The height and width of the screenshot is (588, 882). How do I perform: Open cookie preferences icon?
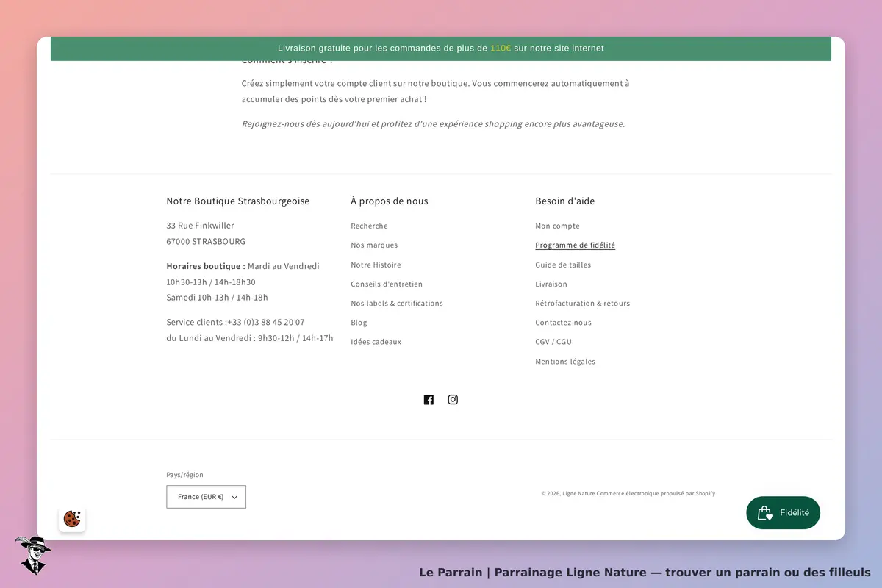72,519
